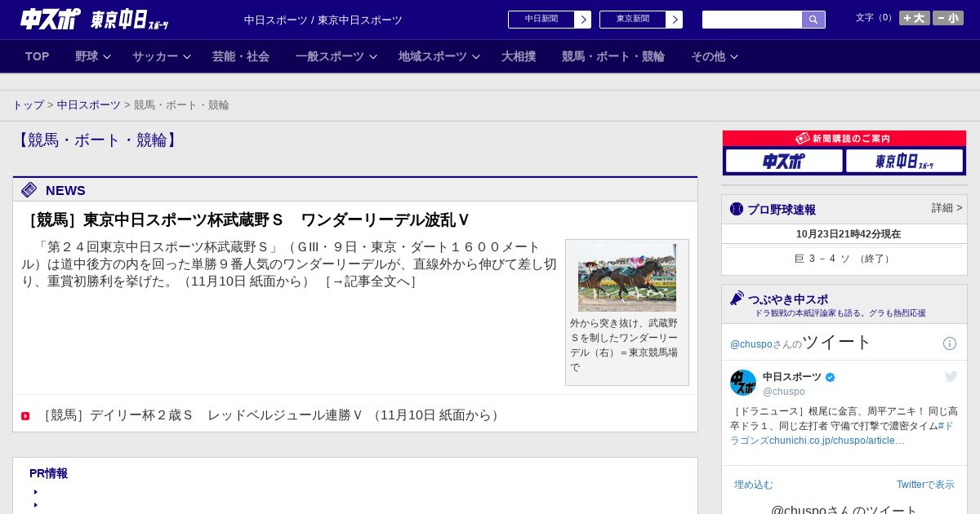
Task: Click the 中日スポーツ Twitter avatar
Action: (743, 383)
